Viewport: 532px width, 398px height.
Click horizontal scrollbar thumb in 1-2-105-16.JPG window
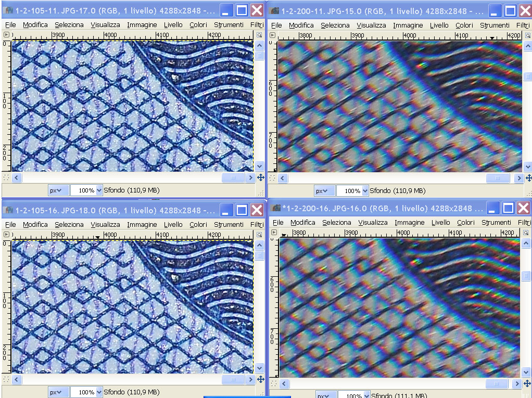233,379
